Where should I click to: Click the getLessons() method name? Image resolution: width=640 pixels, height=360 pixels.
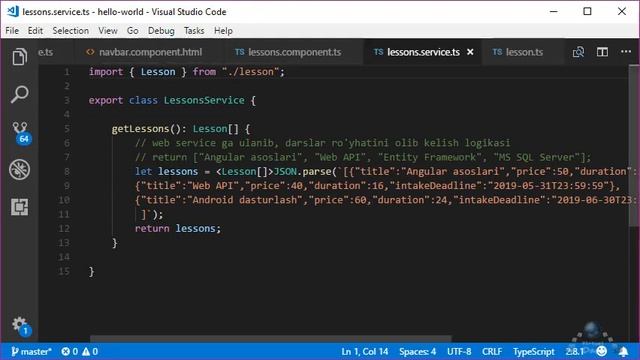[140, 129]
